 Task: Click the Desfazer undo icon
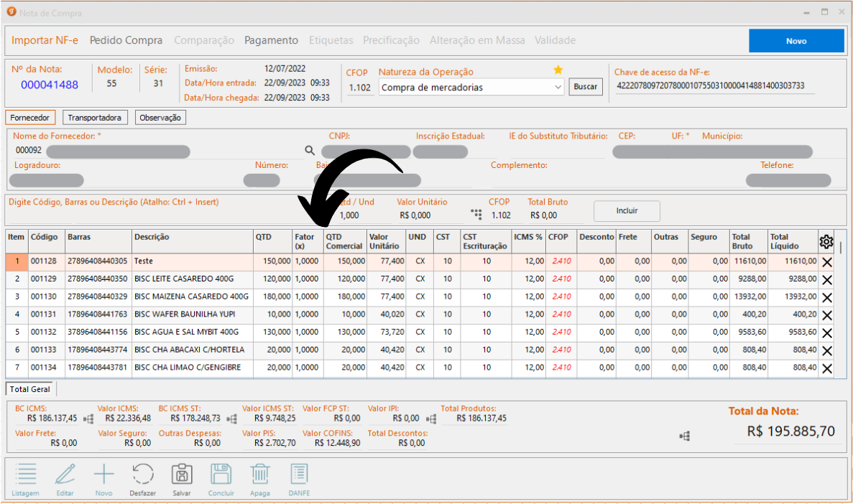(143, 474)
